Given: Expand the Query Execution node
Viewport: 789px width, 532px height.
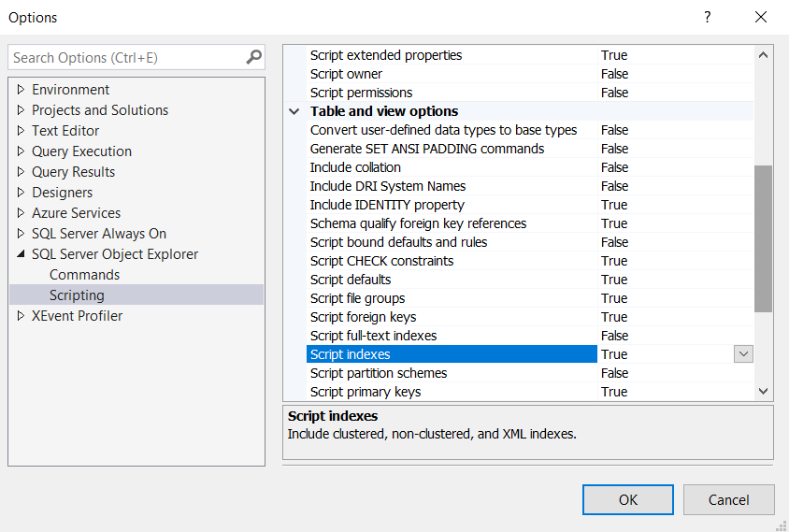Looking at the screenshot, I should (21, 151).
